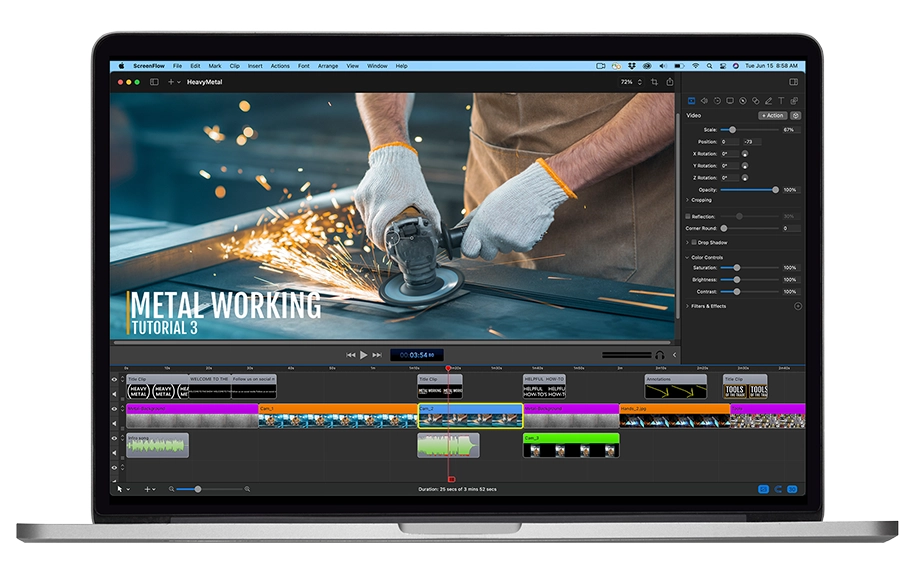Mute the Metal-Background track speaker icon
Image resolution: width=916 pixels, height=573 pixels.
(114, 423)
